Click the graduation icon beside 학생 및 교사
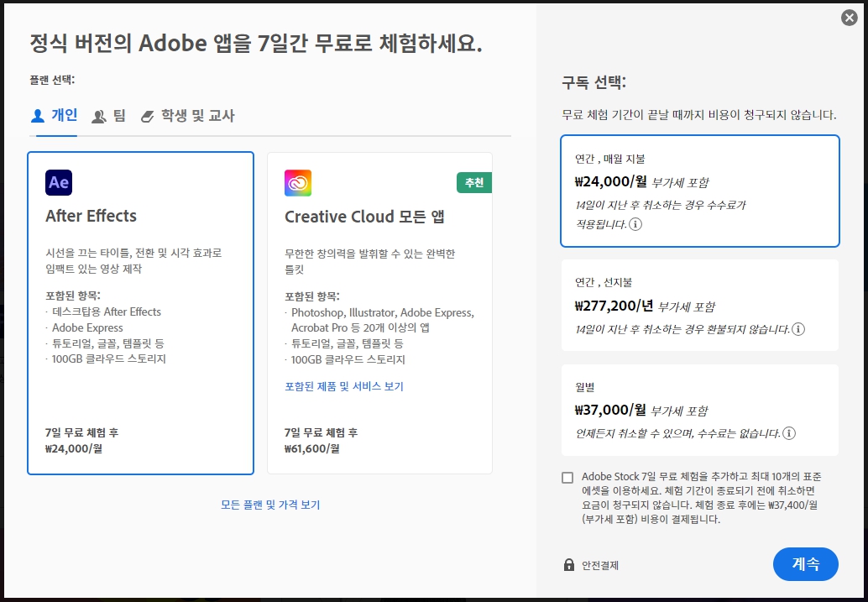 click(147, 117)
